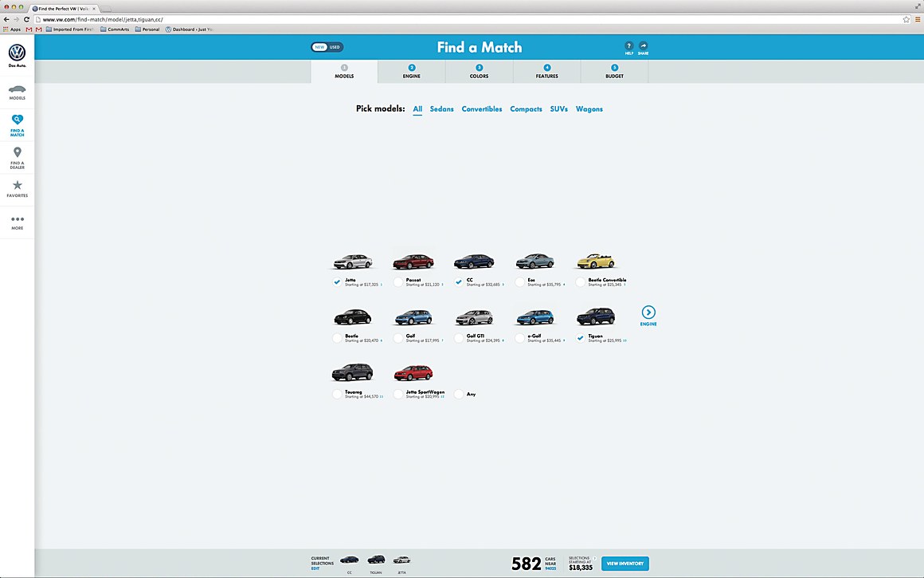Open the Imported From Firefox bookmark folder
The width and height of the screenshot is (924, 578).
coord(69,29)
